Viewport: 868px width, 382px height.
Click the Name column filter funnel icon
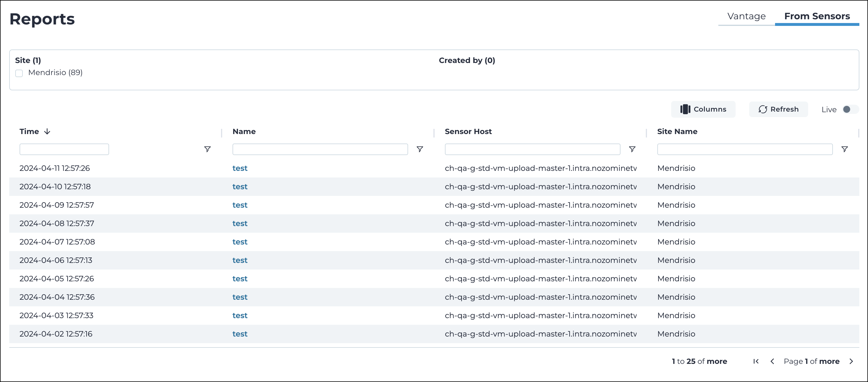(x=420, y=149)
